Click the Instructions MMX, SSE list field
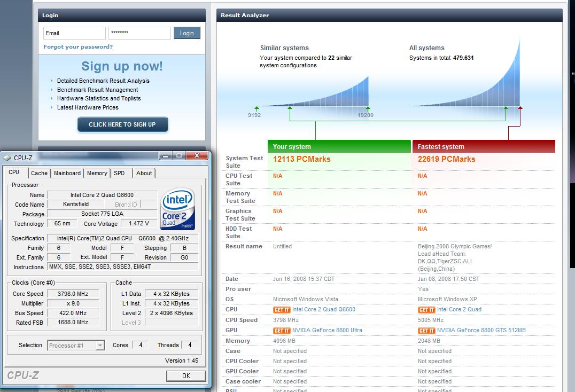575x392 pixels. (123, 266)
